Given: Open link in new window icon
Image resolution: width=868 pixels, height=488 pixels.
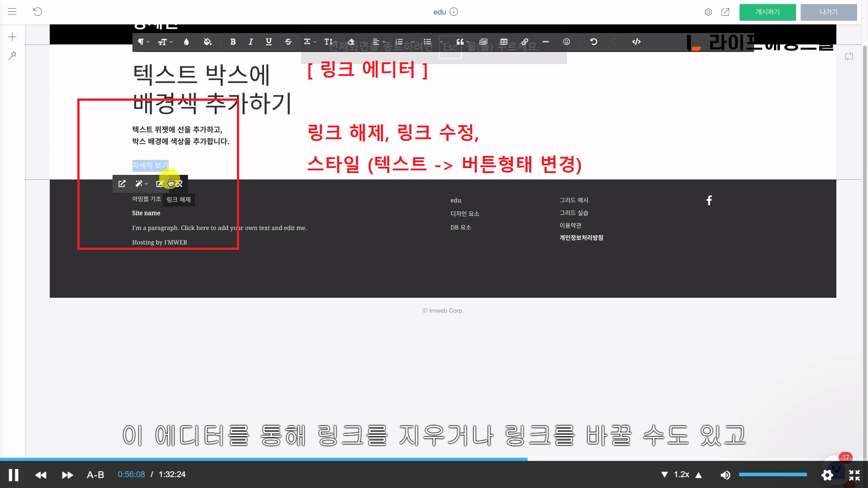Looking at the screenshot, I should coord(122,184).
